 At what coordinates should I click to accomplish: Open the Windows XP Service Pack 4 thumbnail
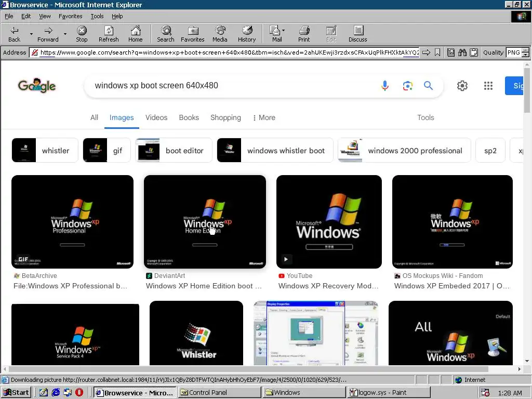(75, 335)
